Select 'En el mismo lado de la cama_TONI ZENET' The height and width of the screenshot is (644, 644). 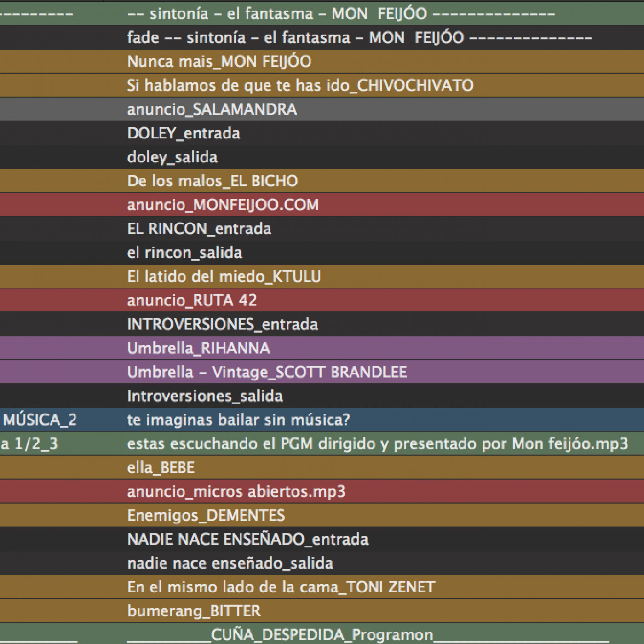281,587
